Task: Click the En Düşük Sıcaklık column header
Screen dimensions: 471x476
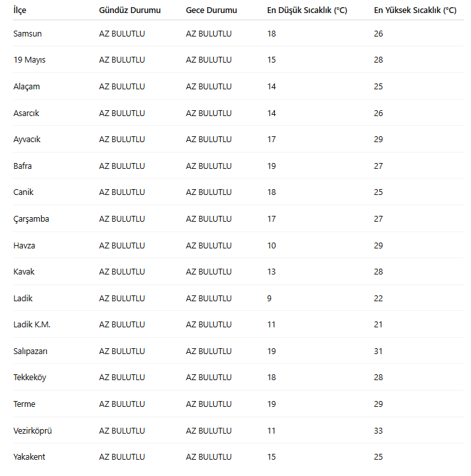Action: tap(307, 10)
